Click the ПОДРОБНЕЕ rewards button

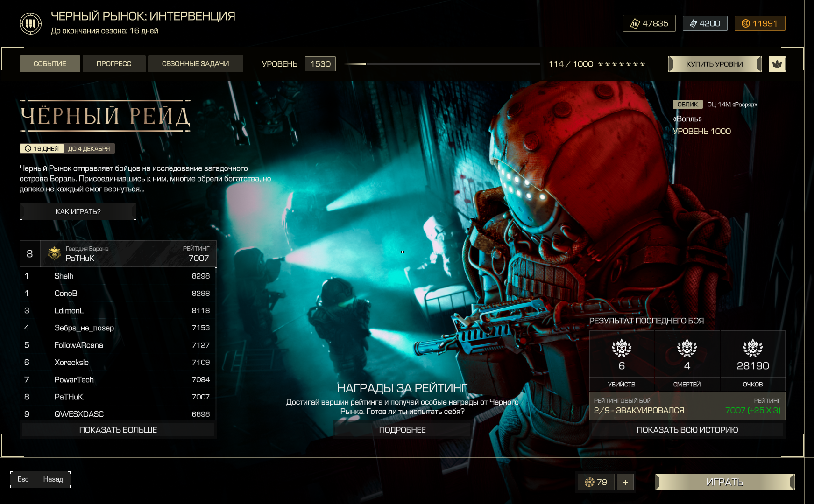tap(402, 430)
